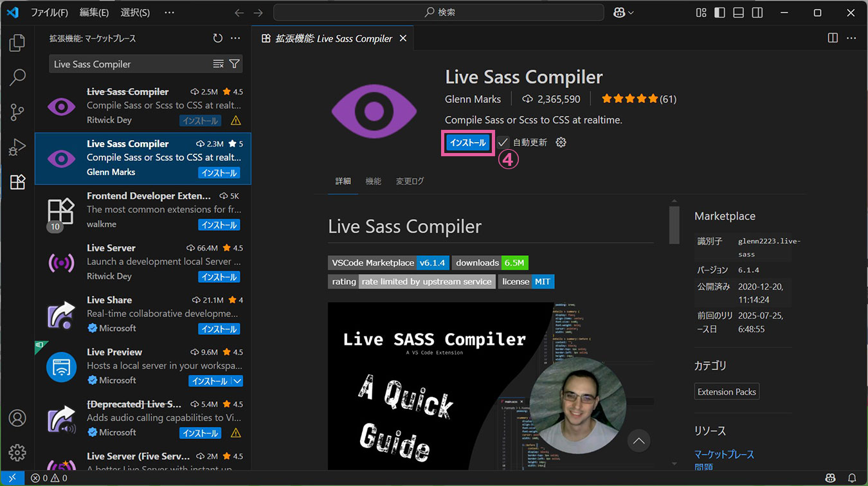Toggle the primary side bar
The width and height of the screenshot is (868, 486).
click(720, 13)
